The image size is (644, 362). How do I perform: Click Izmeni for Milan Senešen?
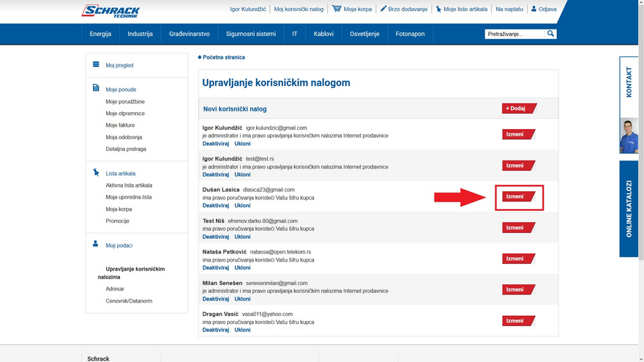coord(518,289)
